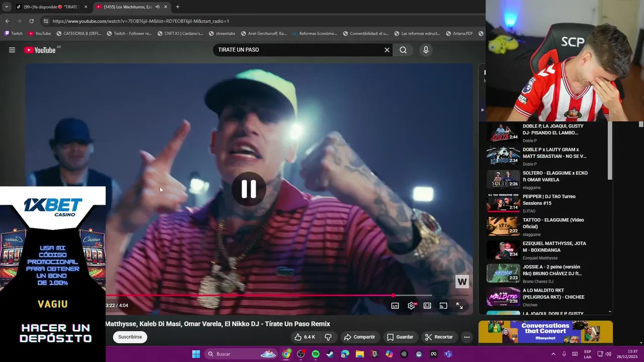Go back in browser
The height and width of the screenshot is (362, 644).
point(7,21)
